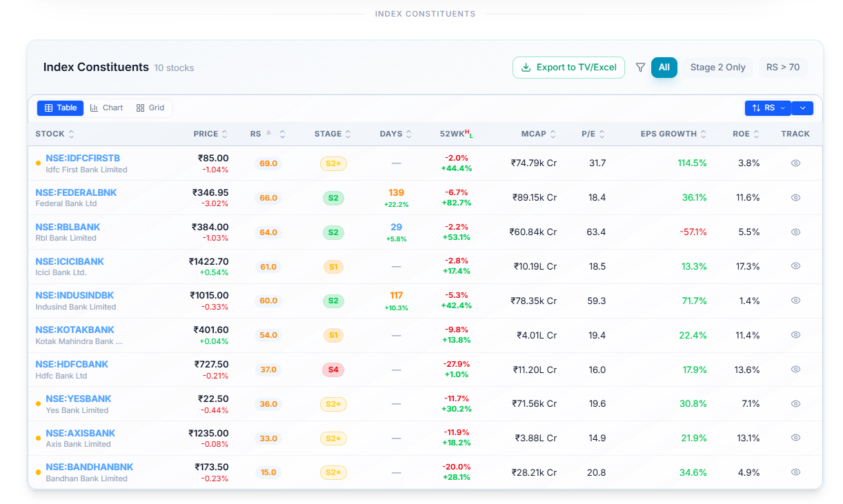Open the NSE:BANDHANBNK stock link
The width and height of the screenshot is (843, 504).
(90, 467)
